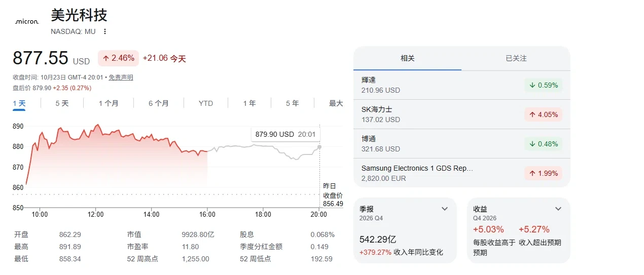644x275 pixels.
Task: Click the 市盈率 value 11.80
Action: pyautogui.click(x=190, y=247)
